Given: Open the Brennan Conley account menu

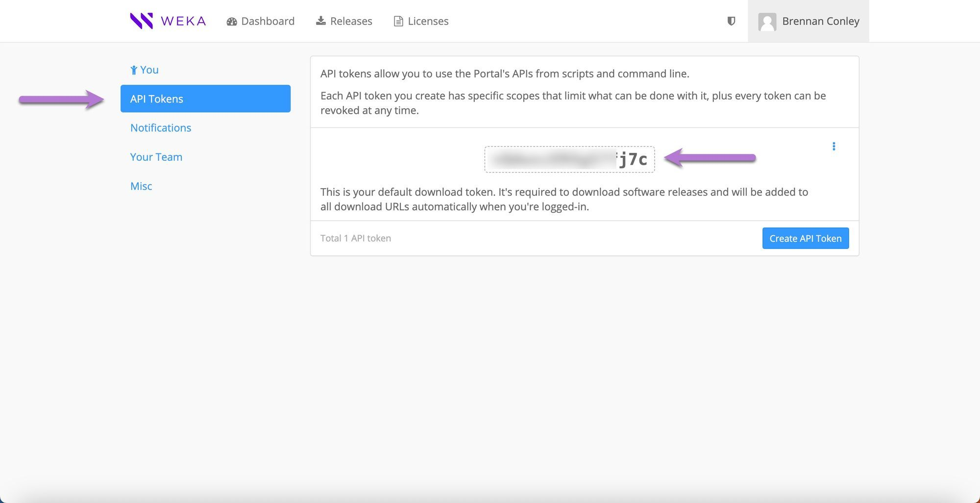Looking at the screenshot, I should coord(820,21).
